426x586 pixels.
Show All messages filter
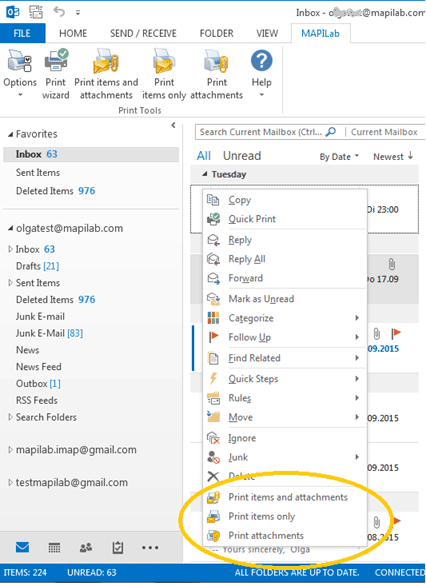(204, 156)
